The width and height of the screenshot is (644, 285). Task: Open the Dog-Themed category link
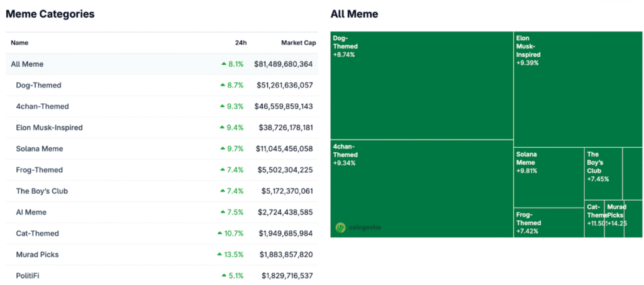point(38,85)
